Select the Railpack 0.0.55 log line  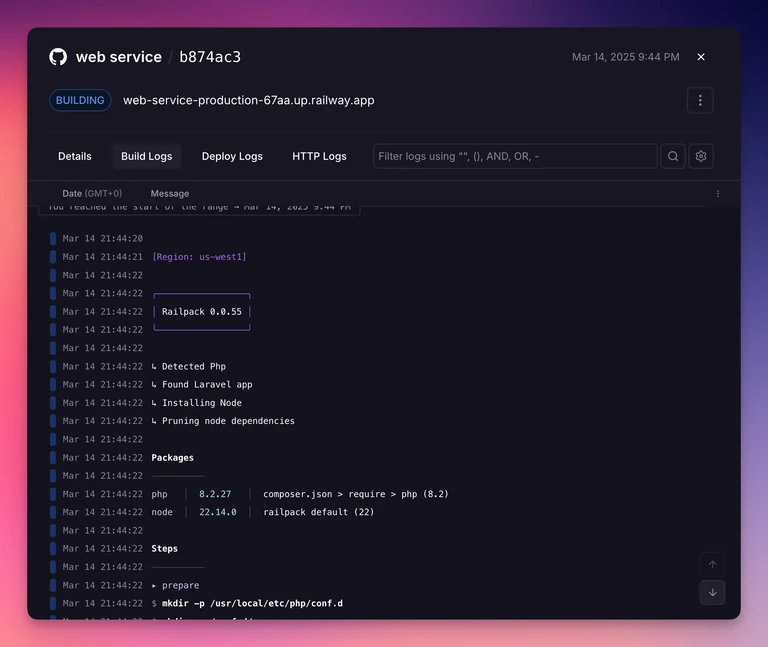point(202,312)
